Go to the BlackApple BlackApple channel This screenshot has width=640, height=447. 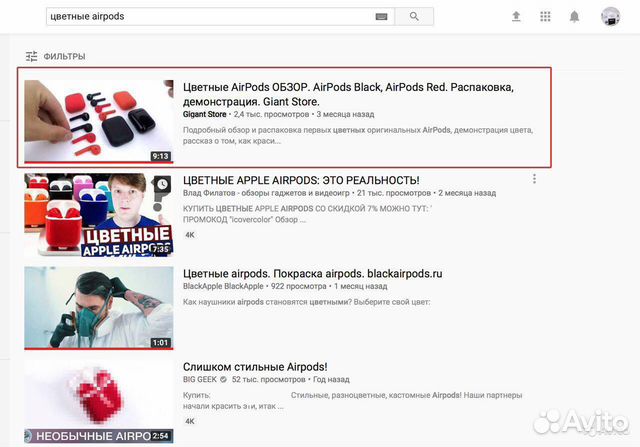[223, 286]
